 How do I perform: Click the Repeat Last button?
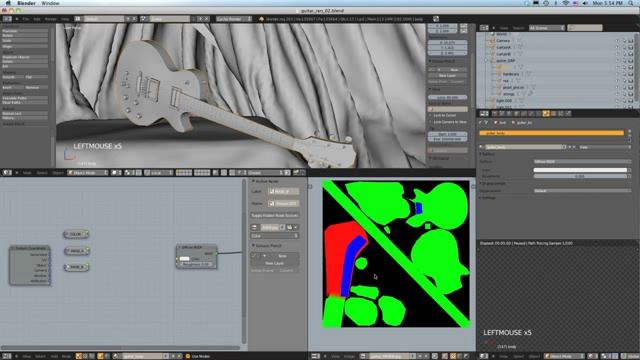pos(24,113)
